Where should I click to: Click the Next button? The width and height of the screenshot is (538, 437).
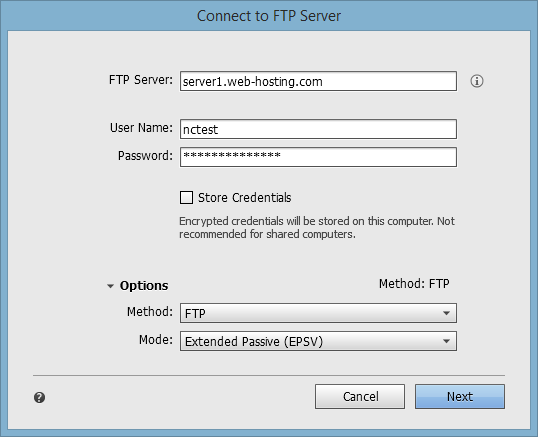coord(460,397)
